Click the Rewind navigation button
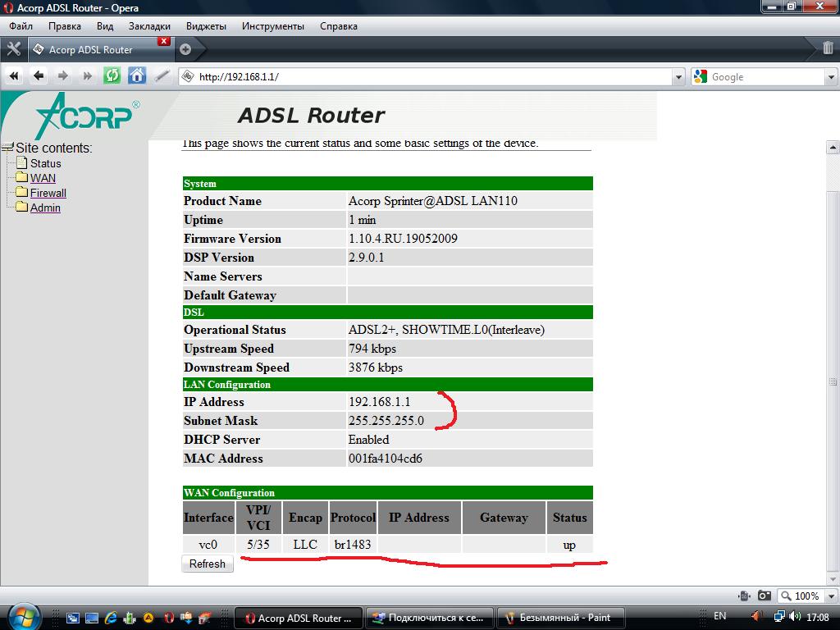This screenshot has height=630, width=840. point(14,76)
